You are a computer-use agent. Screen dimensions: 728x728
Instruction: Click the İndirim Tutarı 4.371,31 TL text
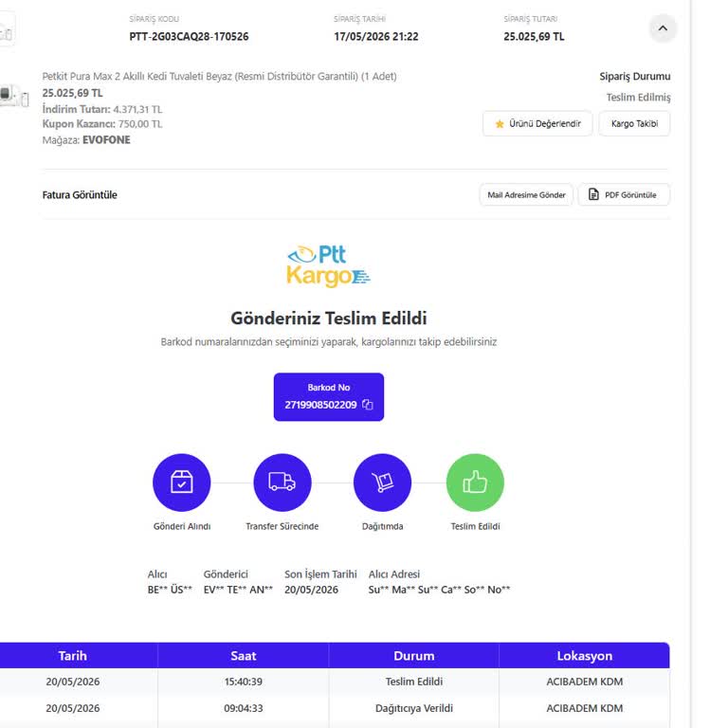click(102, 109)
